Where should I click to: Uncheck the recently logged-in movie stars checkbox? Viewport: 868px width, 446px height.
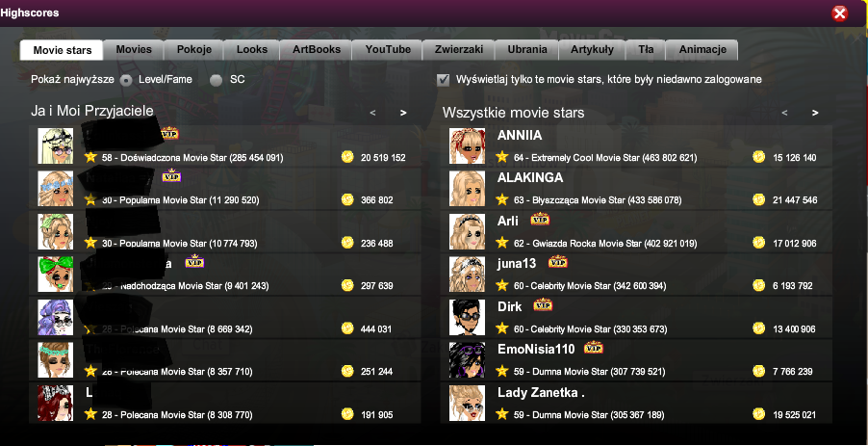tap(444, 80)
